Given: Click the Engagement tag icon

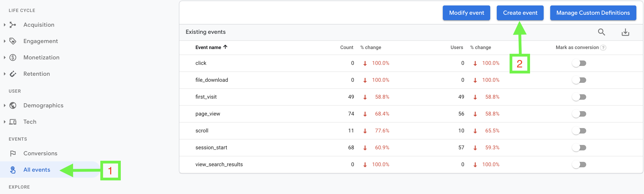Looking at the screenshot, I should tap(13, 41).
